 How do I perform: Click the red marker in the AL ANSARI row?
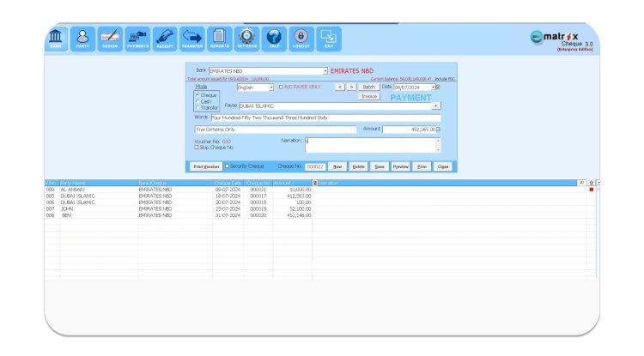coord(592,190)
